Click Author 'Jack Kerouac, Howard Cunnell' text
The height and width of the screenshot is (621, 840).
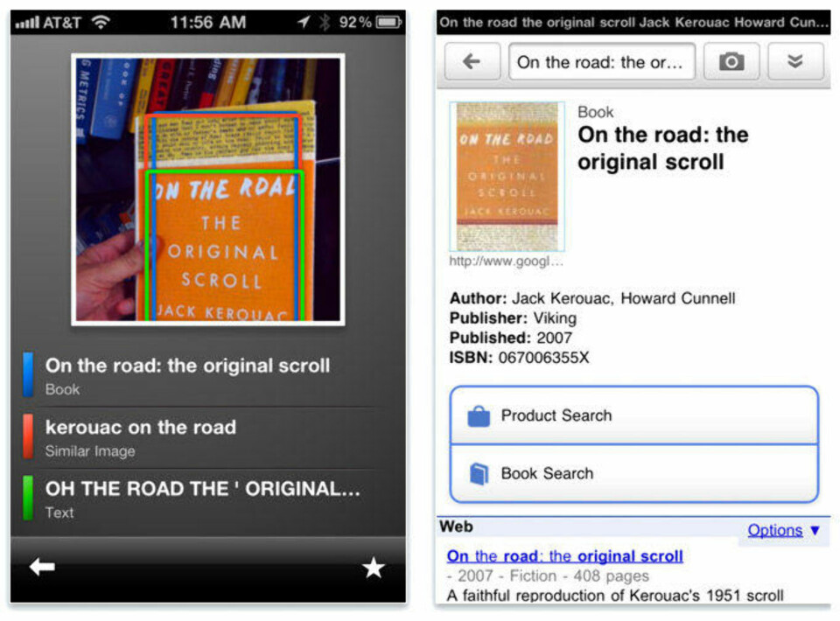624,298
